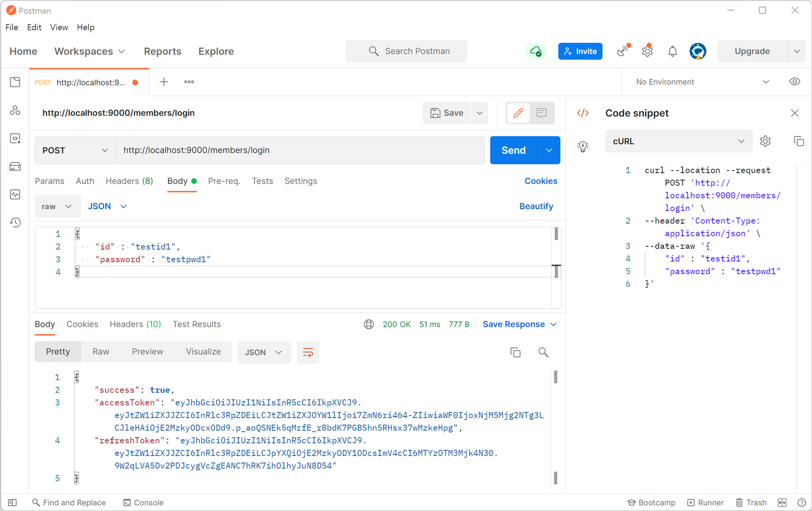The height and width of the screenshot is (511, 812).
Task: Expand the Save Response menu
Action: [x=520, y=324]
